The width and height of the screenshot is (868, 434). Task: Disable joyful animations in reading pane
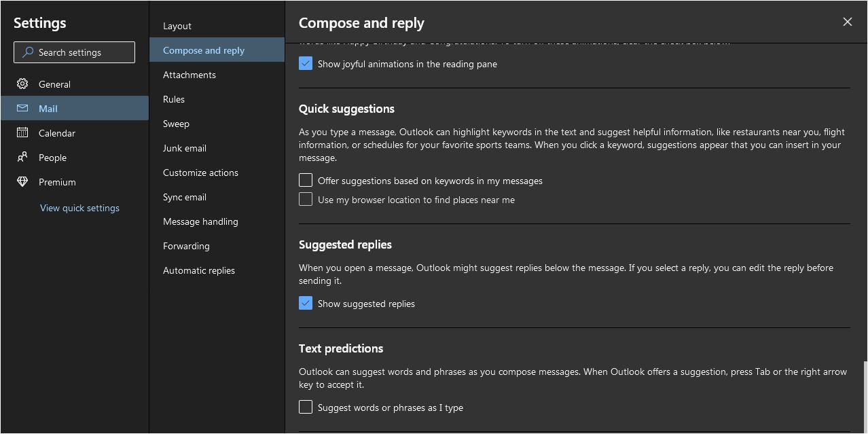pyautogui.click(x=306, y=64)
